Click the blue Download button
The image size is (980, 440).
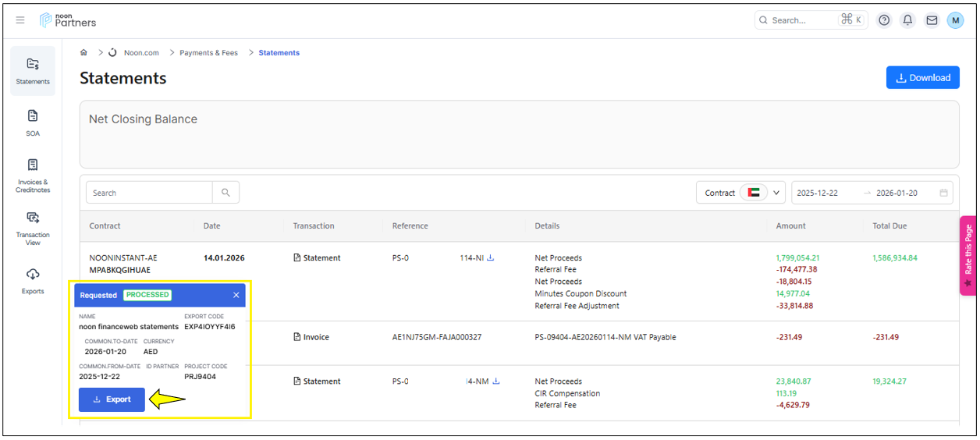(922, 78)
